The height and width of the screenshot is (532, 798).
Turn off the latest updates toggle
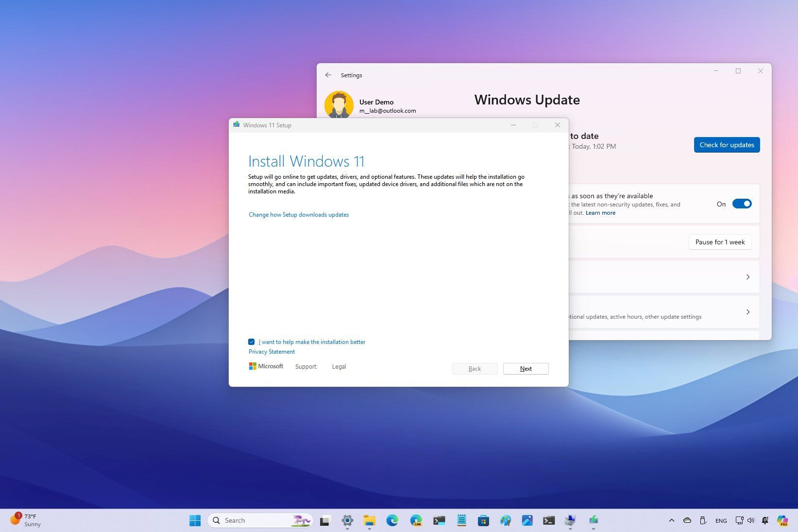coord(742,204)
